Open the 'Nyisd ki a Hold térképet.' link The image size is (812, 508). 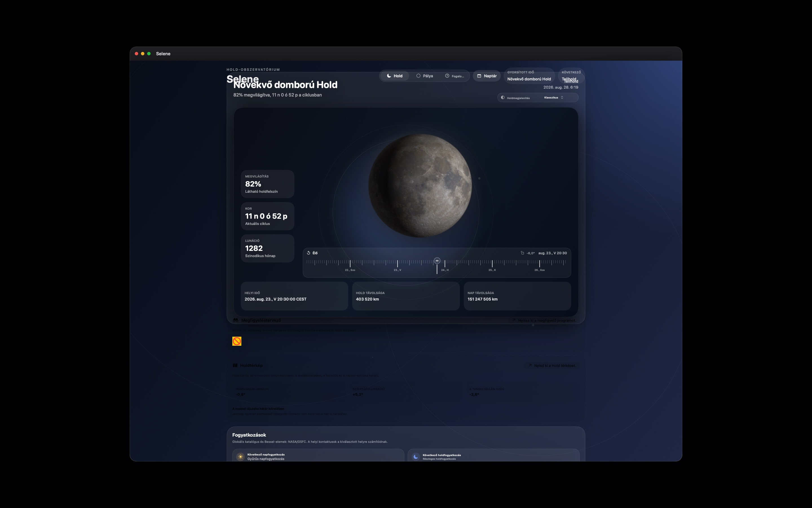[552, 365]
